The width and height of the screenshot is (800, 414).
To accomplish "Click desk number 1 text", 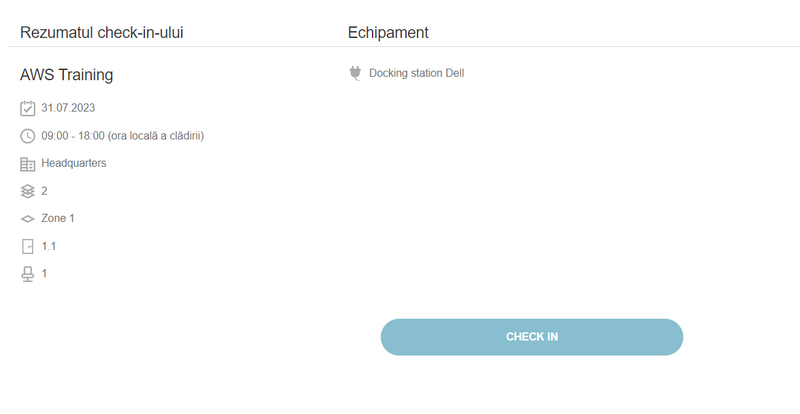I will [x=45, y=273].
